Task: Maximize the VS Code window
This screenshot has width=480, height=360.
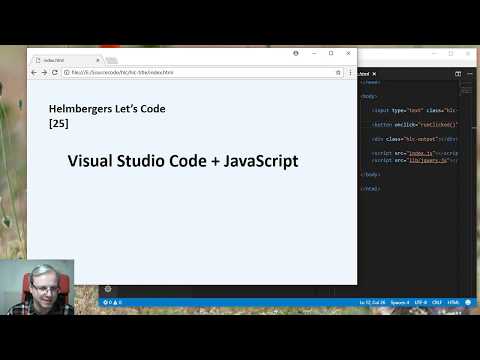Action: point(451,53)
